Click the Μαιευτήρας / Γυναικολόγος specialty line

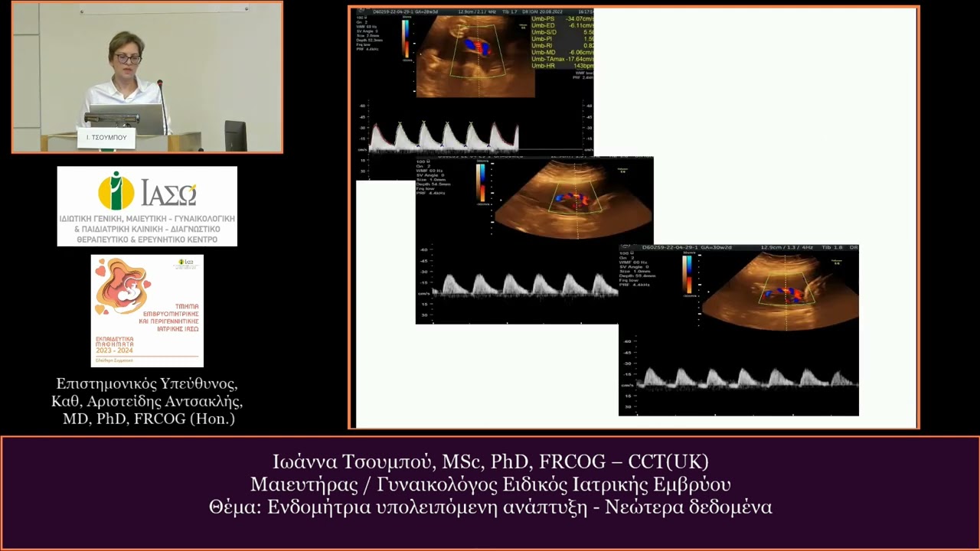[x=490, y=484]
